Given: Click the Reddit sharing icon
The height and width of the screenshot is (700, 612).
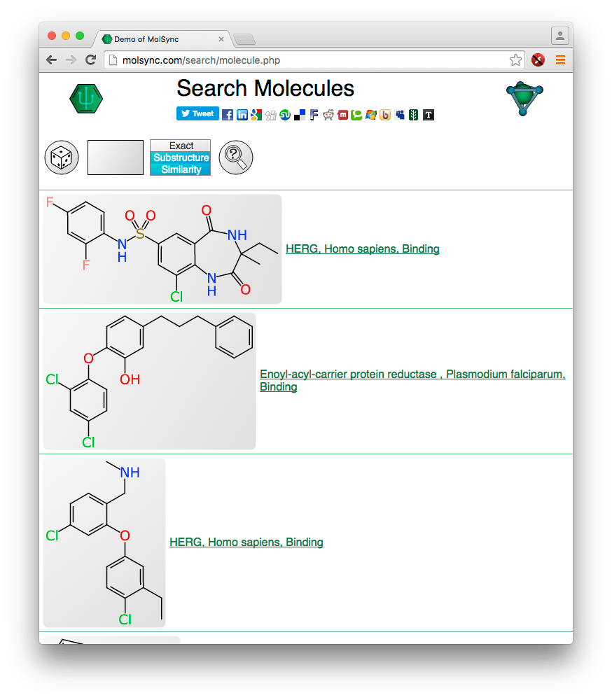Looking at the screenshot, I should [x=328, y=114].
